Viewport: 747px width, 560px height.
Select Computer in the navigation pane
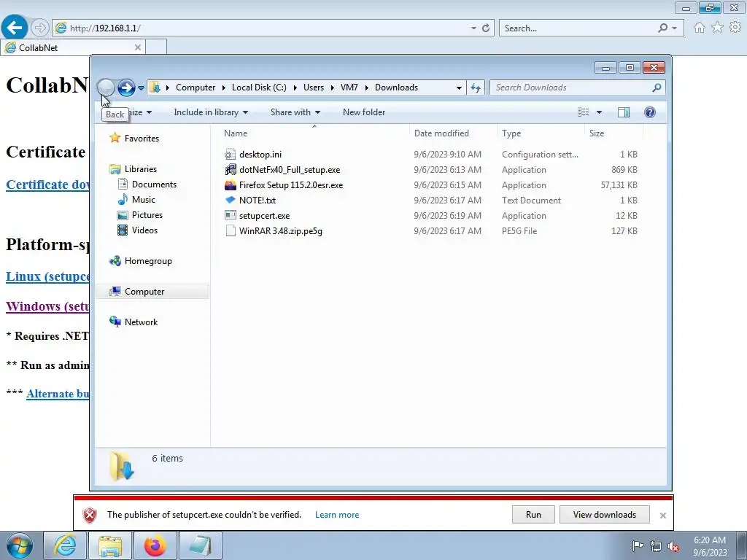pos(144,292)
